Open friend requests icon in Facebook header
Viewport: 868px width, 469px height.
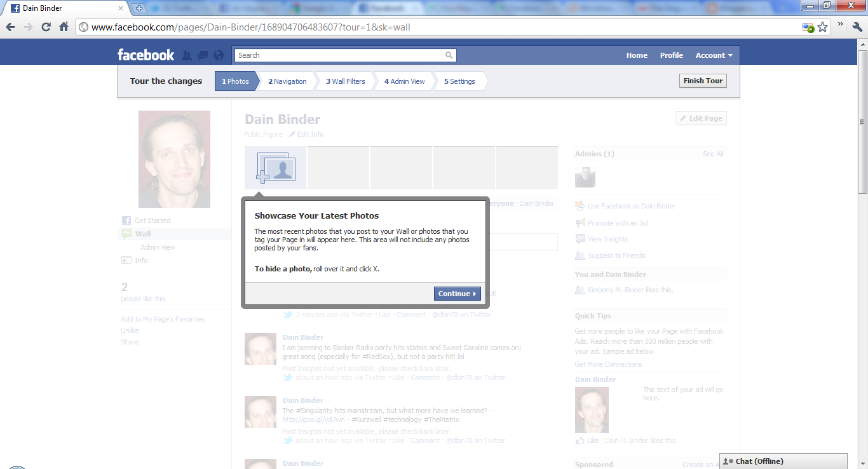(187, 55)
